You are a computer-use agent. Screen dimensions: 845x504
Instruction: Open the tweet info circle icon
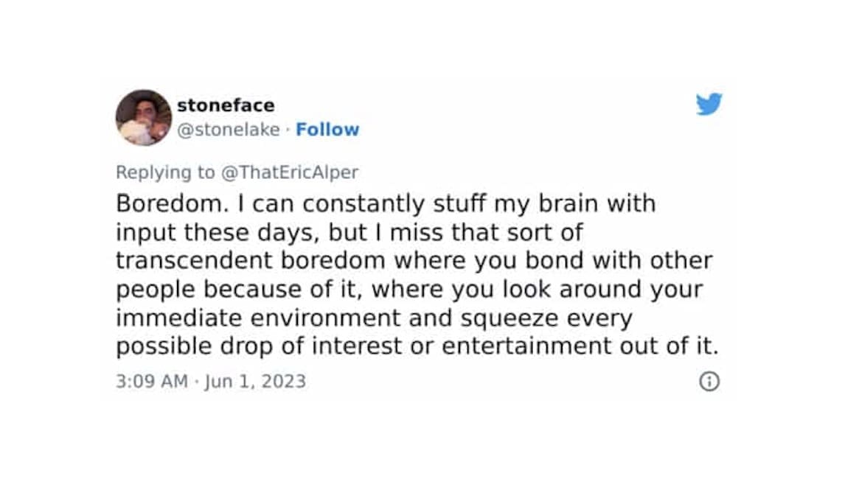709,381
